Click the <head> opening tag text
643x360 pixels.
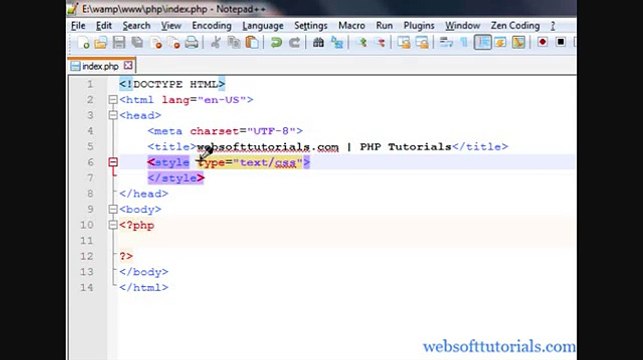click(140, 115)
